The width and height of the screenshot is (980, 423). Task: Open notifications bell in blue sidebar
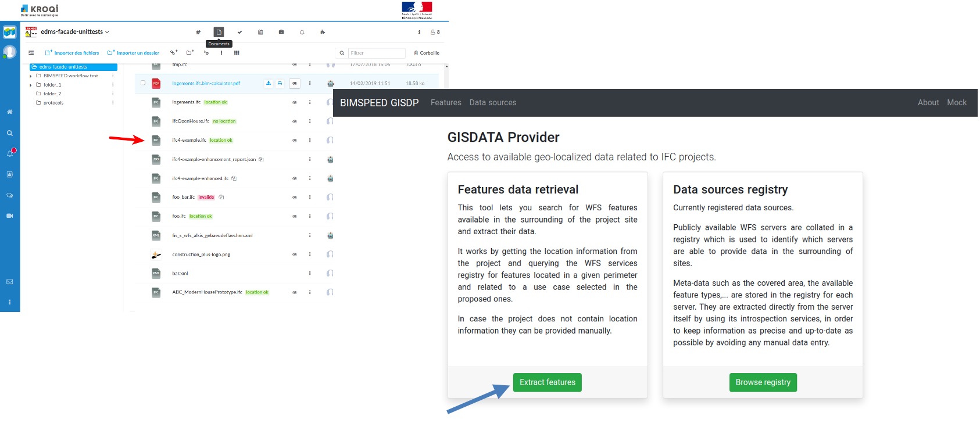coord(10,153)
